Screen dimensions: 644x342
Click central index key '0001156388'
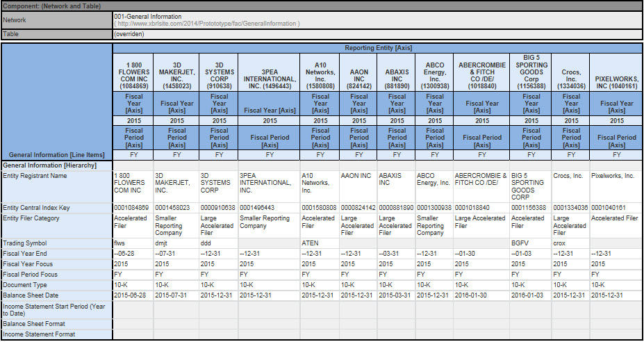(529, 208)
